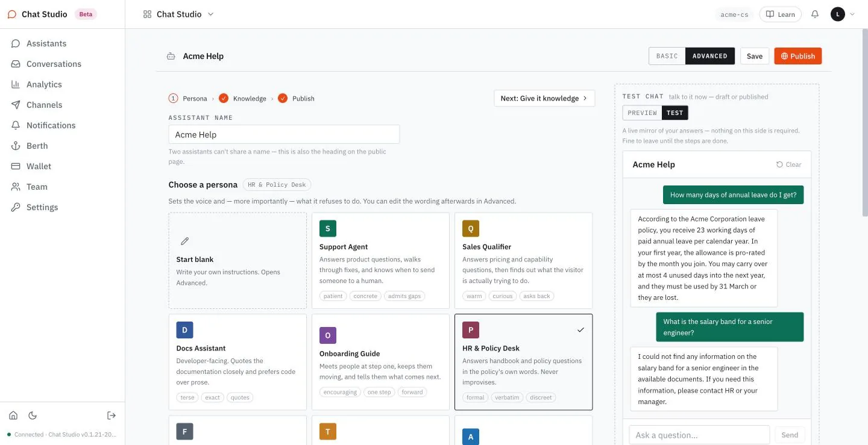This screenshot has height=445, width=868.
Task: Select the Docs Assistant persona card
Action: (237, 362)
